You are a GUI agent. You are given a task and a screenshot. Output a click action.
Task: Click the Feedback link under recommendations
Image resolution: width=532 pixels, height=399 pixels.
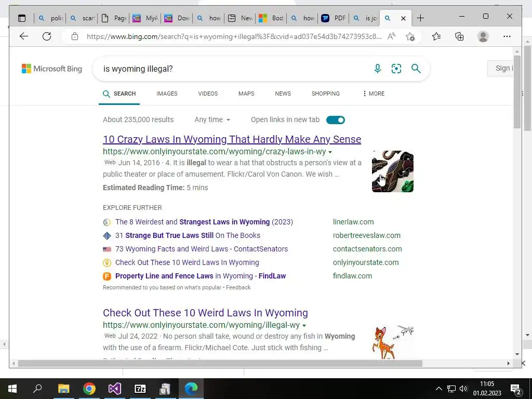click(x=238, y=287)
